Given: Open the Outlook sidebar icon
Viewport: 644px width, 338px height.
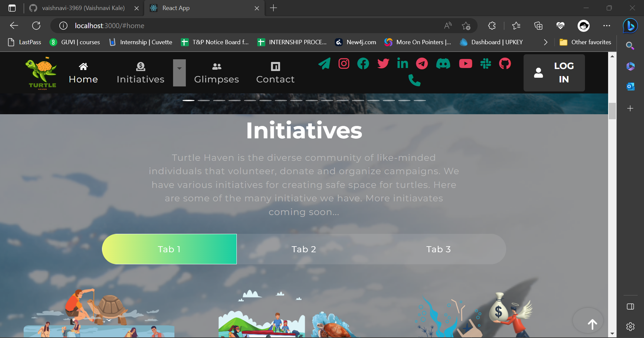Looking at the screenshot, I should coord(630,87).
